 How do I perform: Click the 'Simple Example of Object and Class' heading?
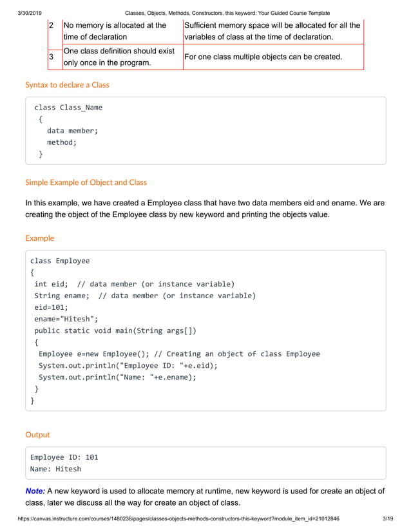86,182
